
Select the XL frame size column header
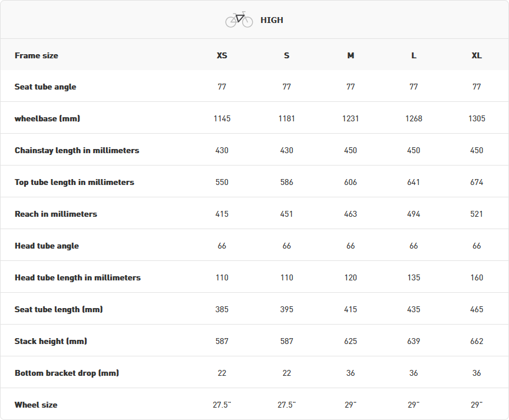tap(477, 55)
